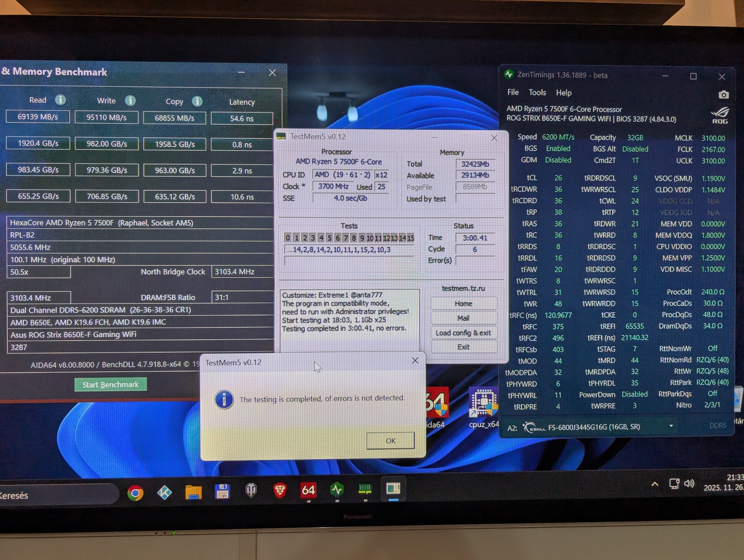This screenshot has height=560, width=744.
Task: Click the North Bridge Clock "3103.4 MHz" value
Action: tap(243, 271)
